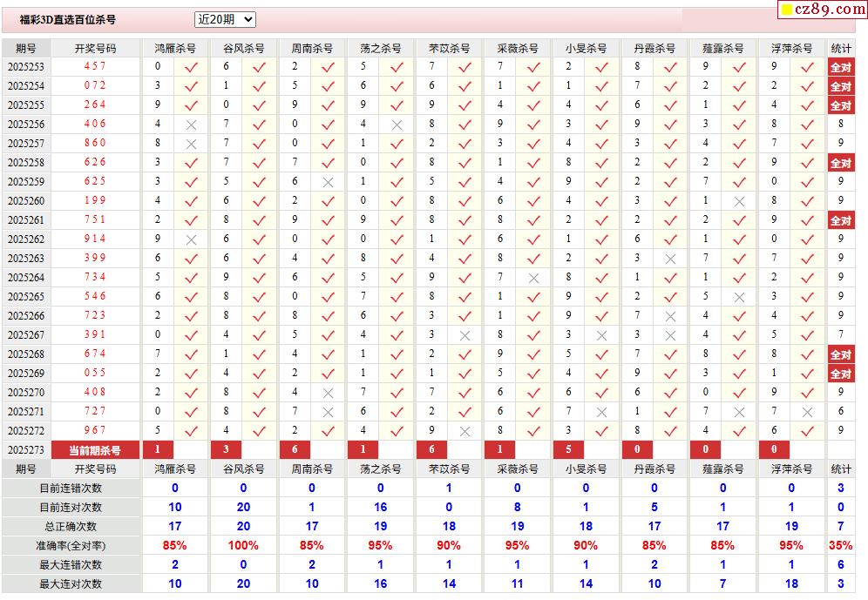Click gray cross for 鸿雁杀号 in row 2025256
The height and width of the screenshot is (600, 868).
[x=191, y=125]
